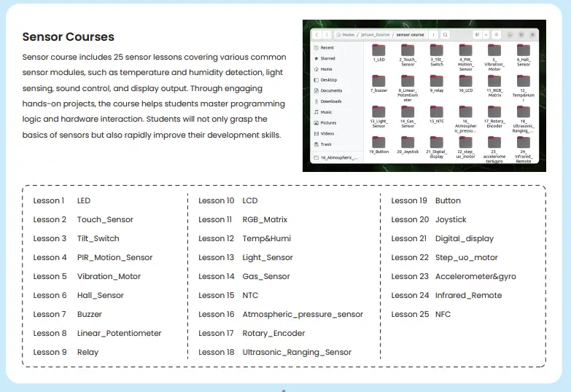Open the hamburger main menu
571x392 pixels.
(496, 34)
